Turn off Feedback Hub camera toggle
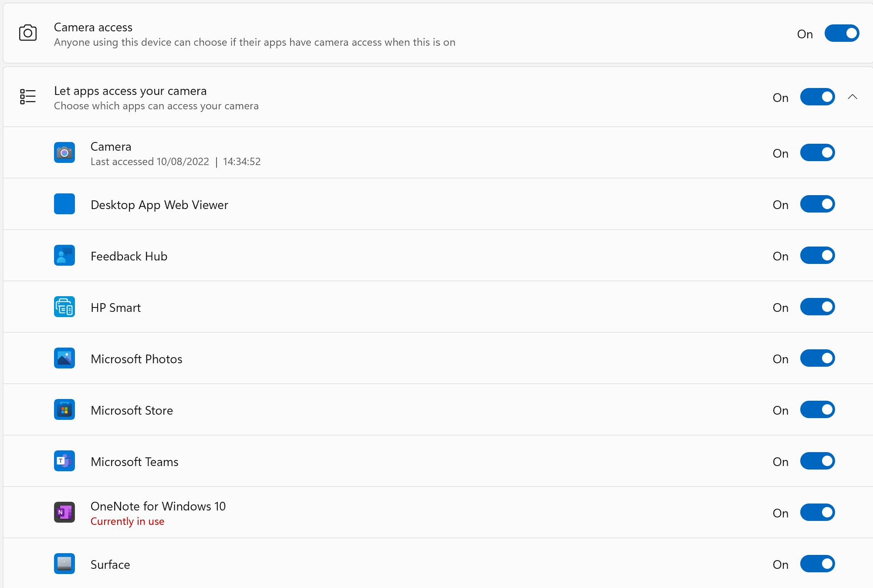This screenshot has width=873, height=588. (817, 256)
